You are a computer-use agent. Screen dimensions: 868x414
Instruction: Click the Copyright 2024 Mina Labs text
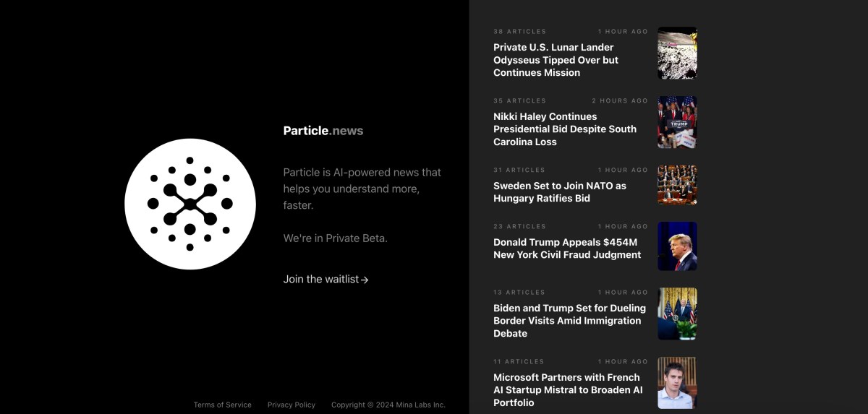pos(388,405)
